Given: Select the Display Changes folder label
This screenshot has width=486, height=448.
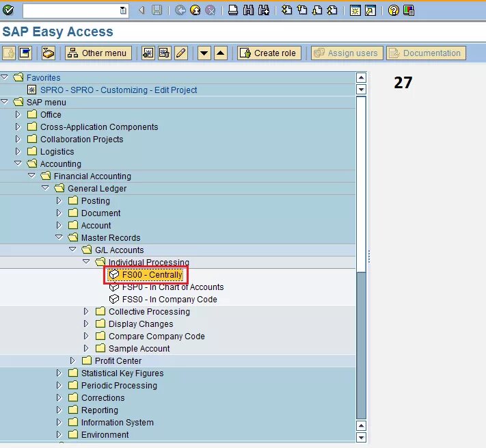Looking at the screenshot, I should pyautogui.click(x=141, y=324).
